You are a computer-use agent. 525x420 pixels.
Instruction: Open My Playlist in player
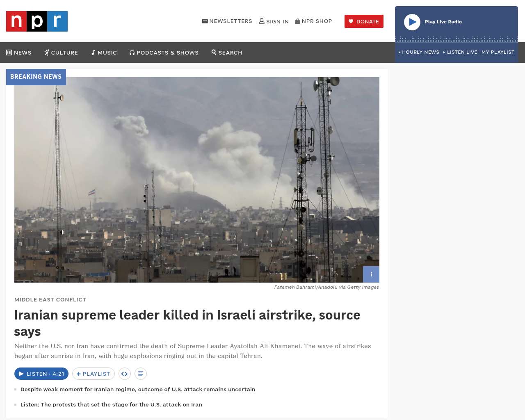pyautogui.click(x=498, y=52)
